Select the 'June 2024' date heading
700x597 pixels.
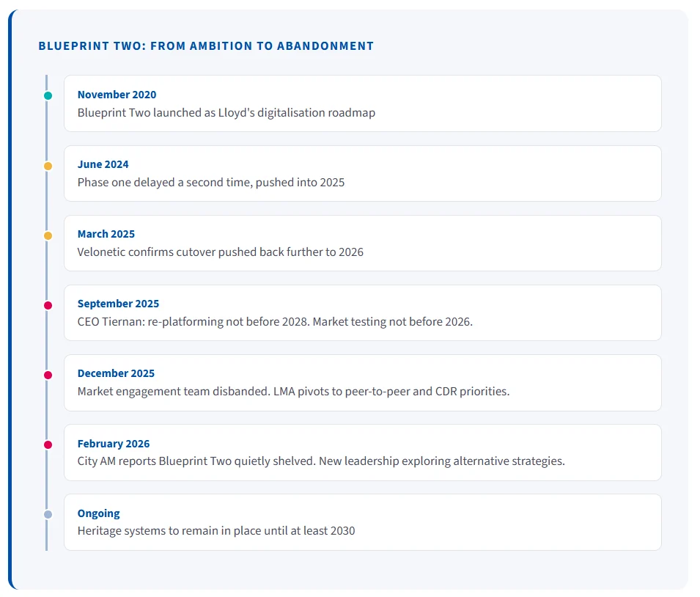(x=103, y=164)
